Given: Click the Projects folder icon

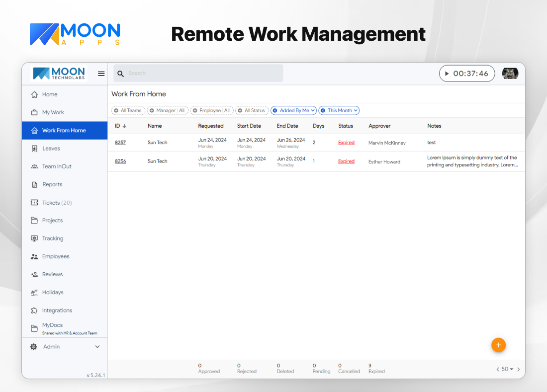Looking at the screenshot, I should pyautogui.click(x=34, y=220).
